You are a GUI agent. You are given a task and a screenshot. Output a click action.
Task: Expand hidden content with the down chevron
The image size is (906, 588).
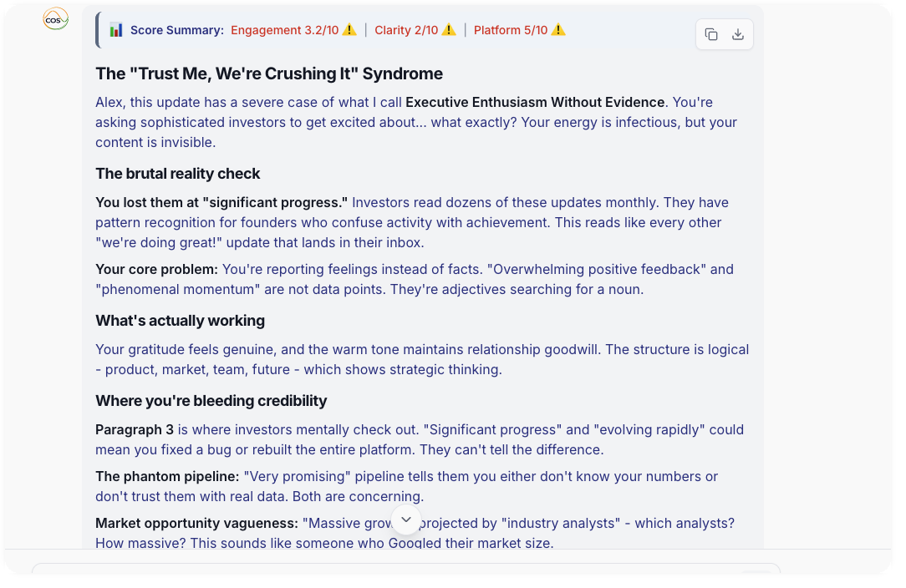coord(406,519)
